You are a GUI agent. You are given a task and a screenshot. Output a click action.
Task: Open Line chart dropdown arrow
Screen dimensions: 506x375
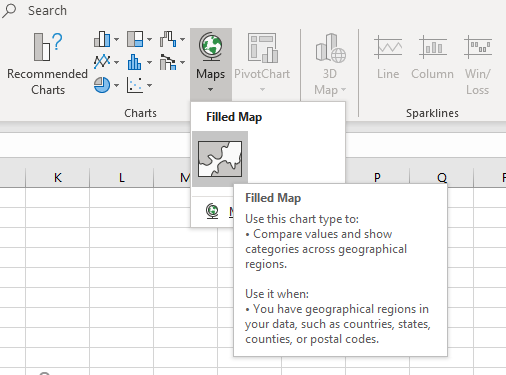[x=116, y=62]
